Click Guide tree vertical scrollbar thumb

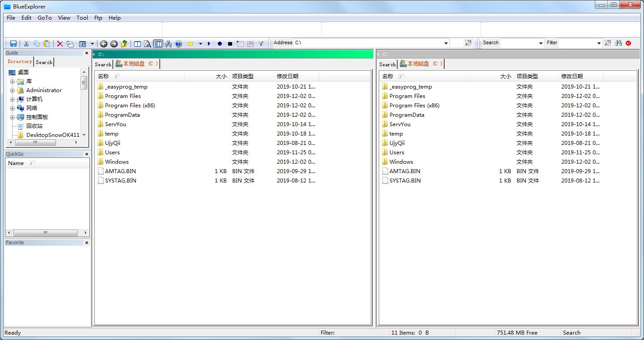point(84,83)
